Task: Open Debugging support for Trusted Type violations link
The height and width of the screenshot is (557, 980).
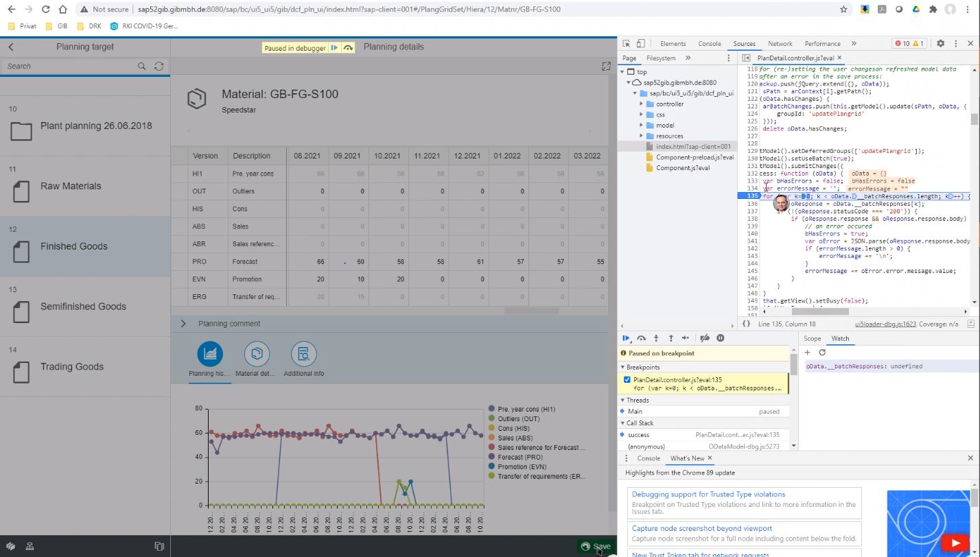Action: [x=708, y=495]
